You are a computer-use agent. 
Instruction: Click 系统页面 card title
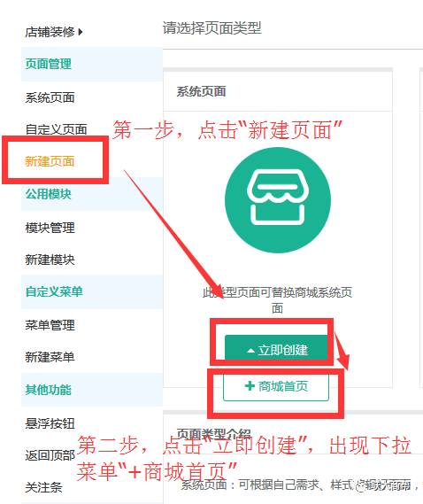pos(201,91)
